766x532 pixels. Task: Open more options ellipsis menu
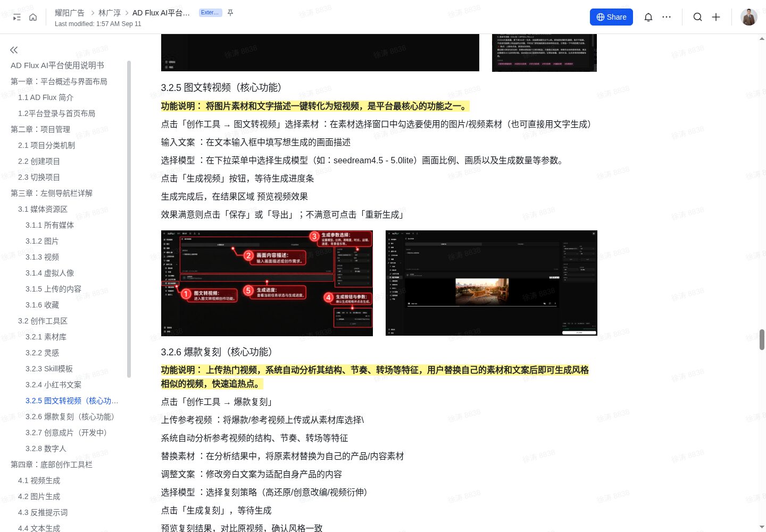click(x=667, y=17)
